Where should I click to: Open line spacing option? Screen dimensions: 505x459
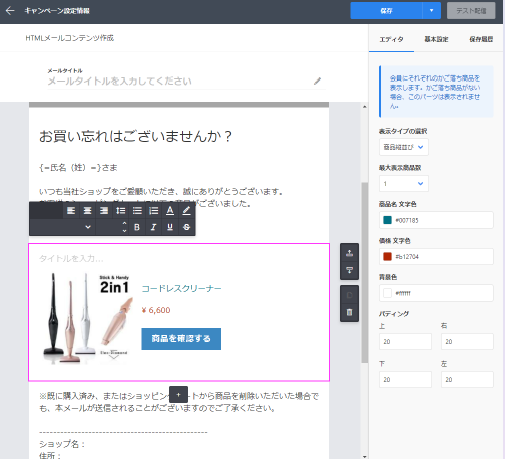click(121, 211)
